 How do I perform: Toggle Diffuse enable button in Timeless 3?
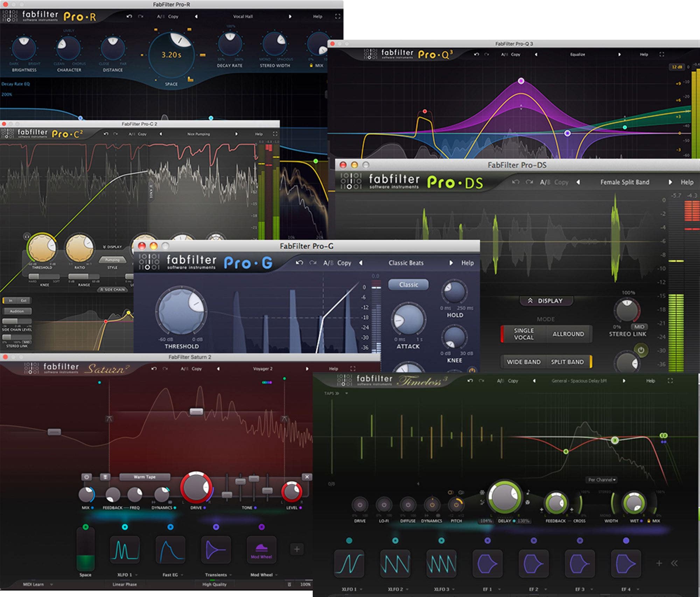point(408,505)
